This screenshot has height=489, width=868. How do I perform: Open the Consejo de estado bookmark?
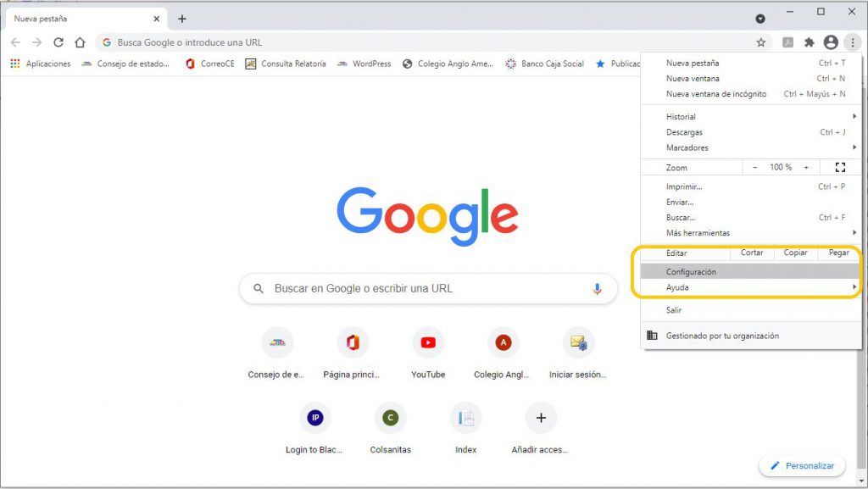125,64
